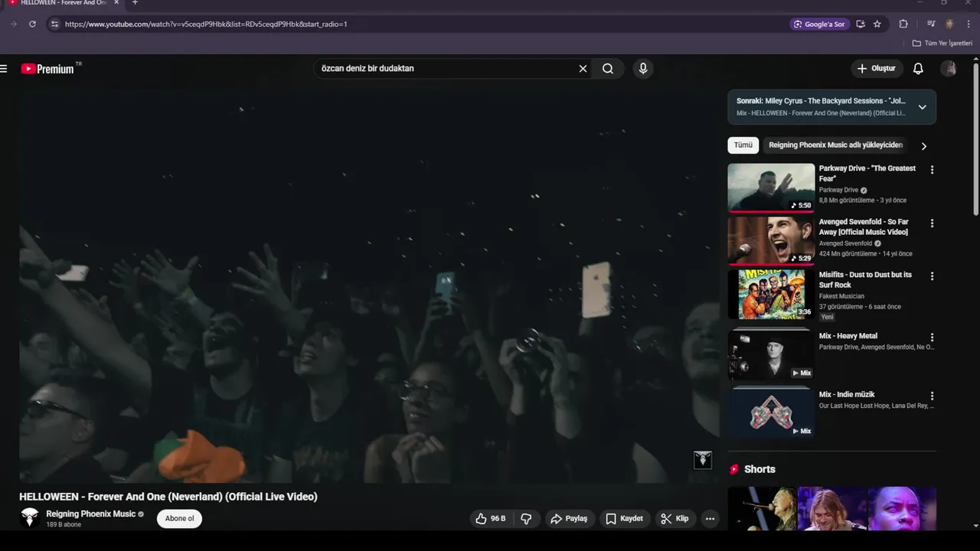
Task: Open options for the Misfits 'Dust to Dust' video
Action: [932, 276]
